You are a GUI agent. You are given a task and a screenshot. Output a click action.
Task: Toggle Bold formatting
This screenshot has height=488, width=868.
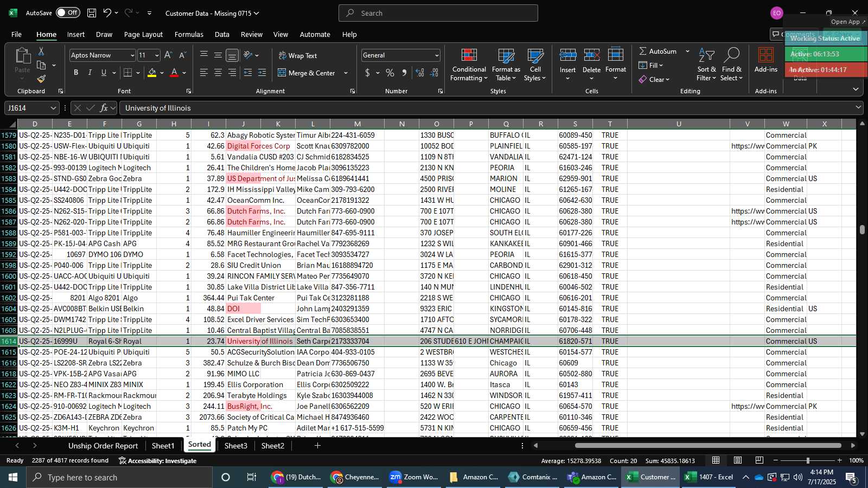point(76,73)
